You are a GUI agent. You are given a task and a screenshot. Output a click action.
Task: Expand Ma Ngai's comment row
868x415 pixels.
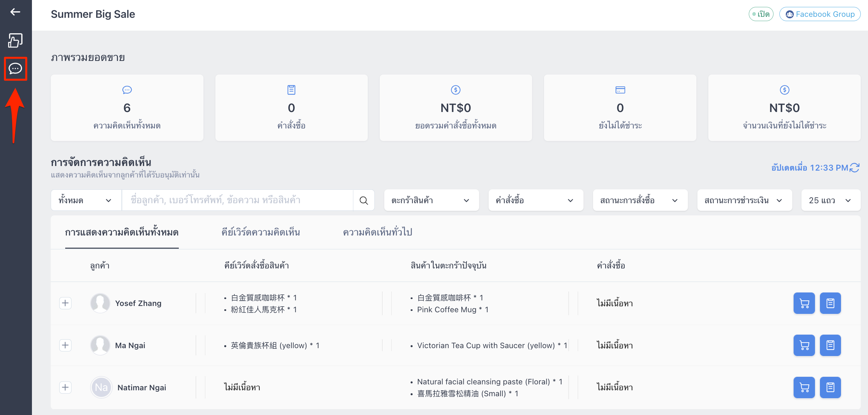point(66,345)
